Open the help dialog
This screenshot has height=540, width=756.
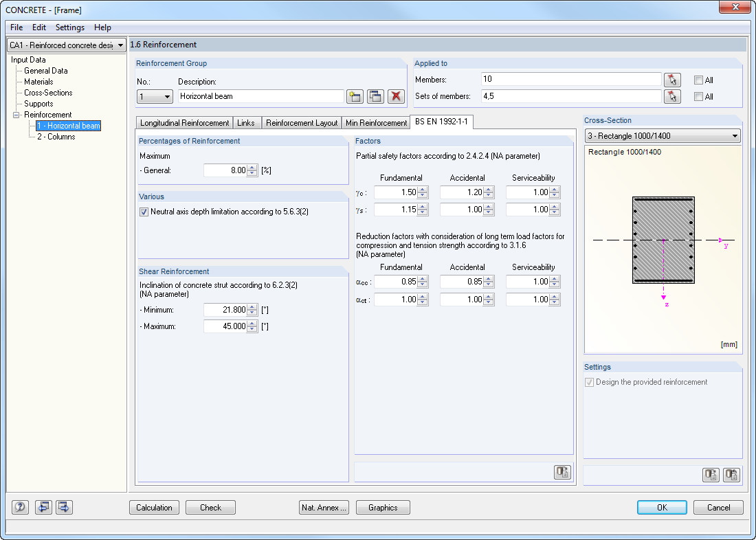tap(20, 507)
